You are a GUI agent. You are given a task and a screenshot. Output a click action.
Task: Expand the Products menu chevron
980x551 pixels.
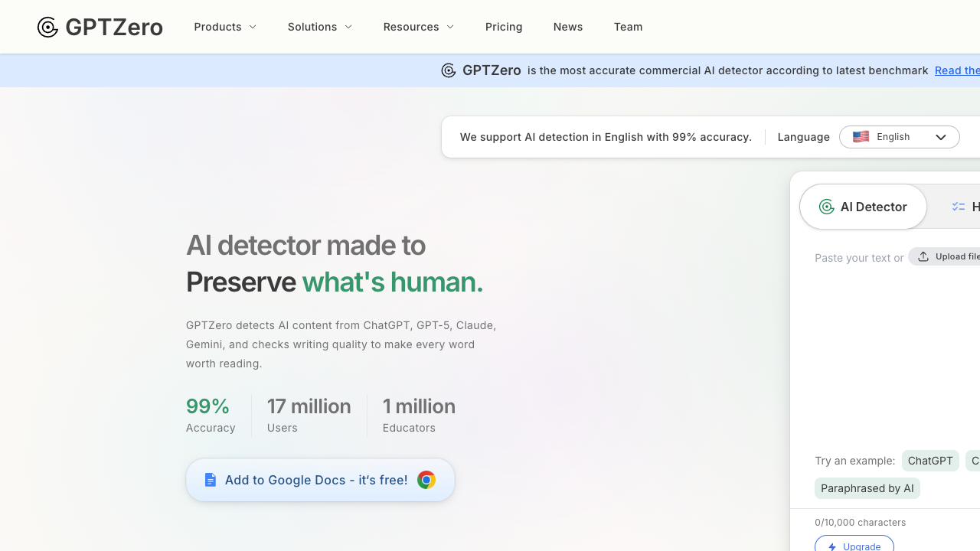(253, 27)
